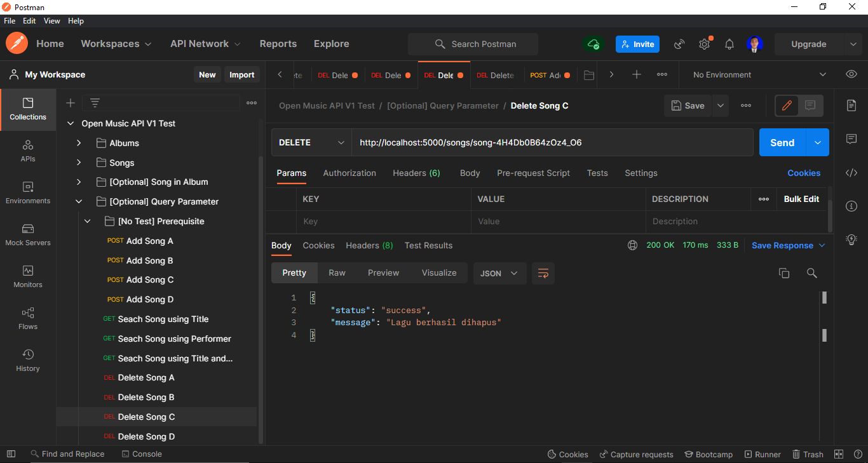This screenshot has height=463, width=868.
Task: Open the Save Response dropdown
Action: point(789,245)
